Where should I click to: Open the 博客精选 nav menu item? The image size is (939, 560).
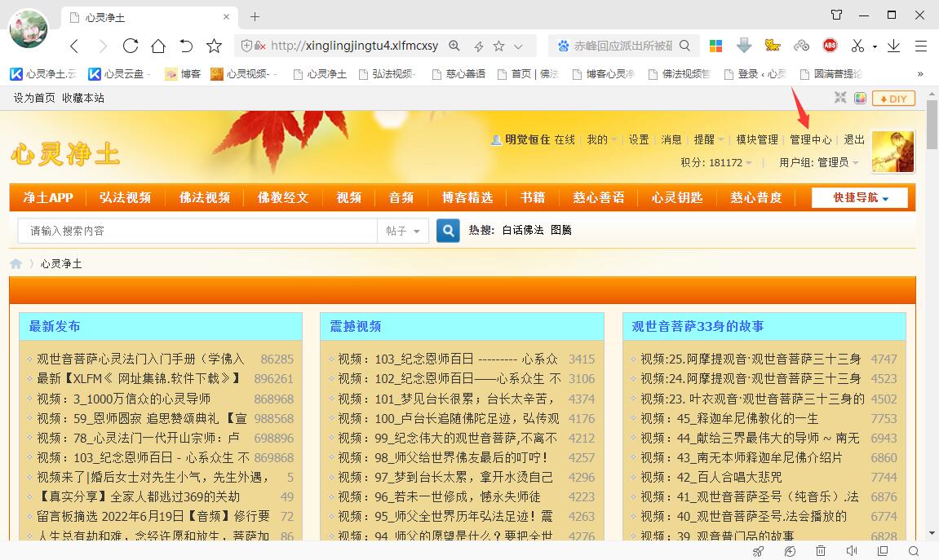pos(467,197)
